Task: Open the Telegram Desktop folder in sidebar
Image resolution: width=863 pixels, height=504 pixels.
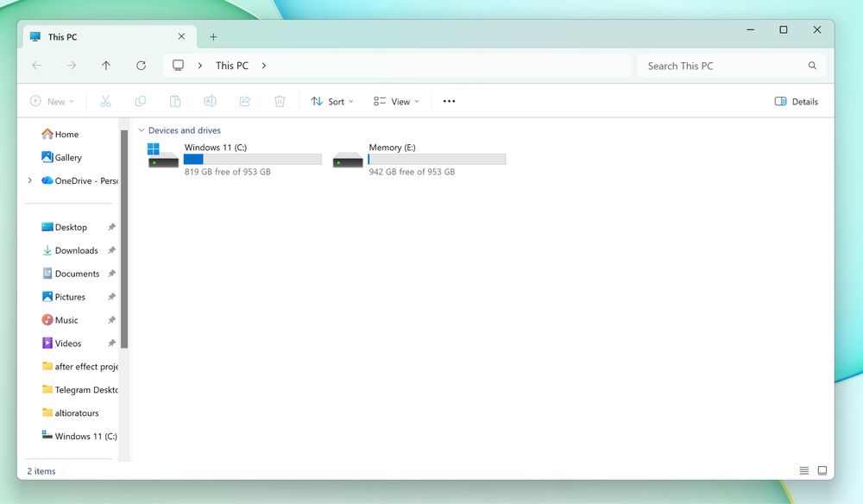Action: tap(79, 389)
